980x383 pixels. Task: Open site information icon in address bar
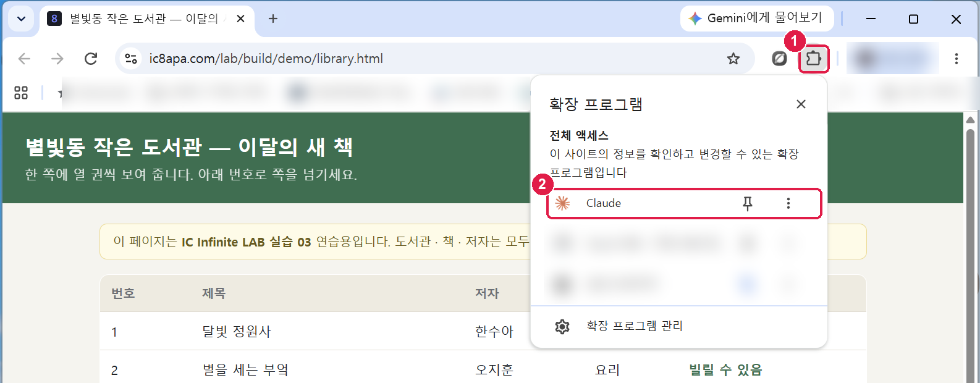point(131,59)
